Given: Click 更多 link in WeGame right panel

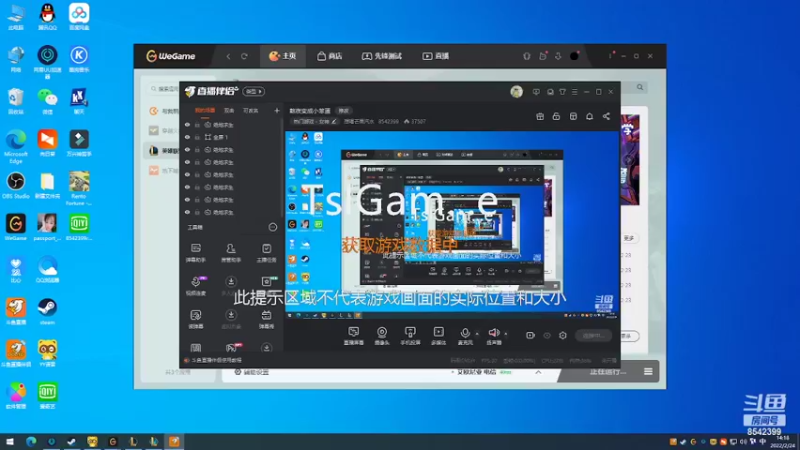Looking at the screenshot, I should [x=629, y=238].
